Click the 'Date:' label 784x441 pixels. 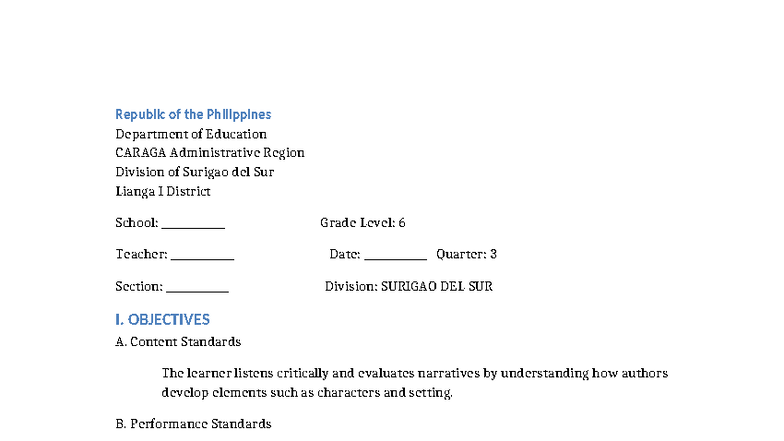[x=345, y=254]
